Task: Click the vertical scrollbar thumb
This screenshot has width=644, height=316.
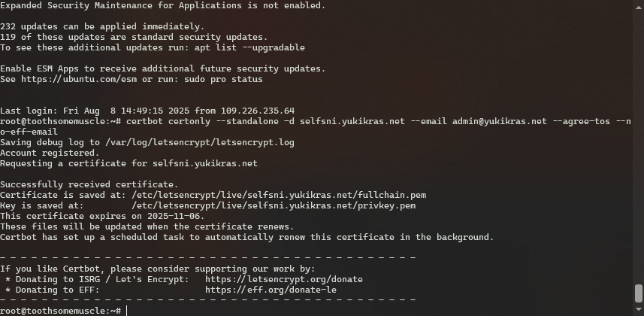Action: point(639,293)
